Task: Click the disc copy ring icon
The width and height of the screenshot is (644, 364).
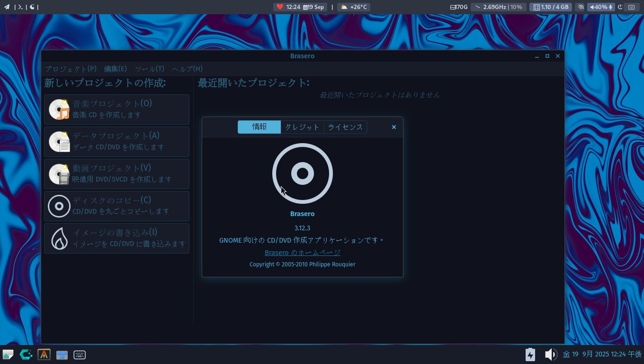Action: [x=59, y=206]
